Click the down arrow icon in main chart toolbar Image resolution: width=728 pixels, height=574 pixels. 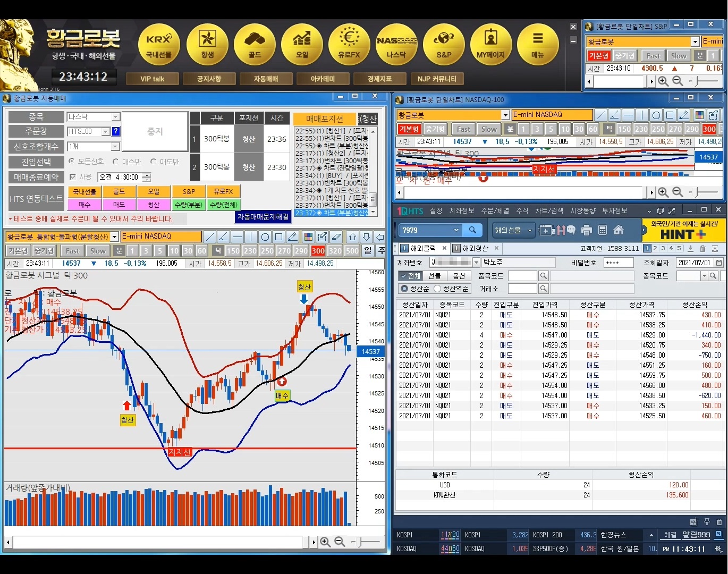click(366, 237)
